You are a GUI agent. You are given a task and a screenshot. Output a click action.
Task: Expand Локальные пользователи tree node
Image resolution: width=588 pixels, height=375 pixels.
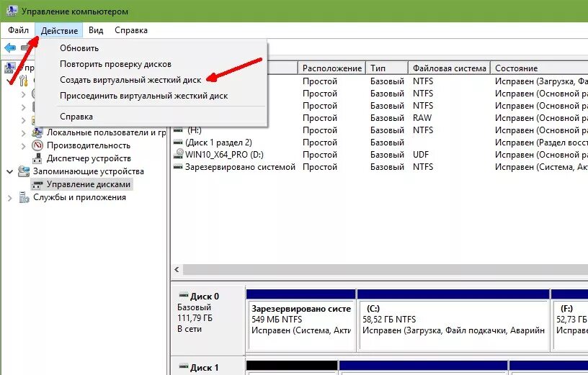(23, 132)
